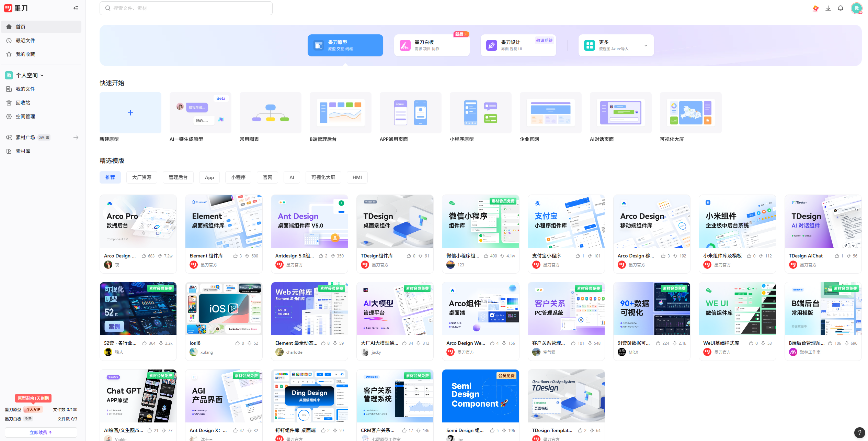Select the 墨刀白板 product card
The image size is (868, 441).
(432, 45)
